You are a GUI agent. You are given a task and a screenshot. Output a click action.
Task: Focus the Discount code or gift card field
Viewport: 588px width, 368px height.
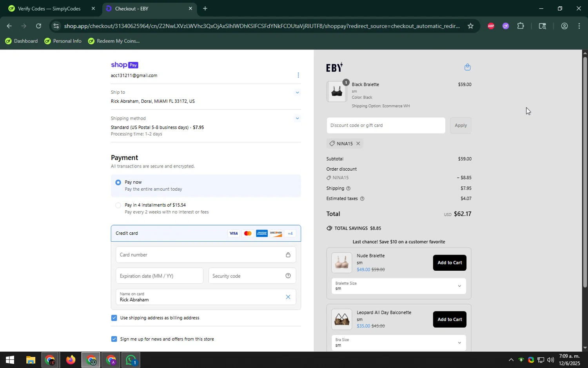pos(386,126)
